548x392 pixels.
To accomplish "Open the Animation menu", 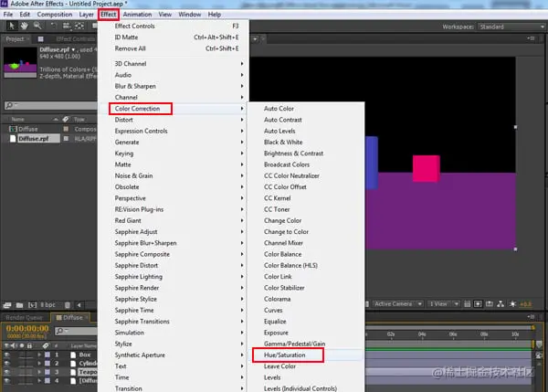I will [x=137, y=15].
